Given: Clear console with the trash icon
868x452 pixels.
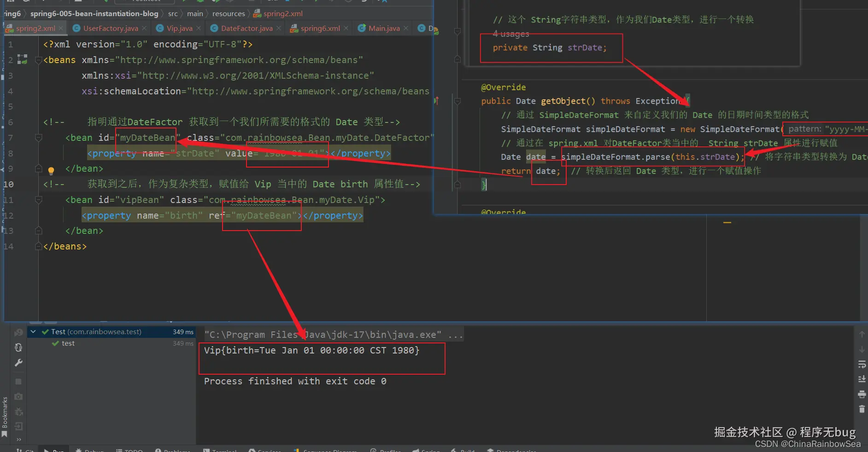Looking at the screenshot, I should pos(862,409).
